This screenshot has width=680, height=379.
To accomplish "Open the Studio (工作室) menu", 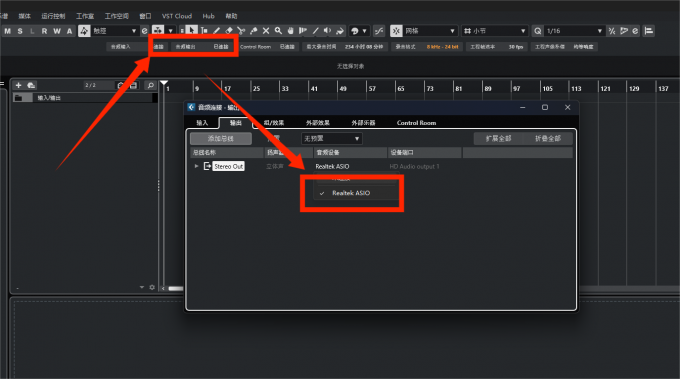I will coord(85,16).
